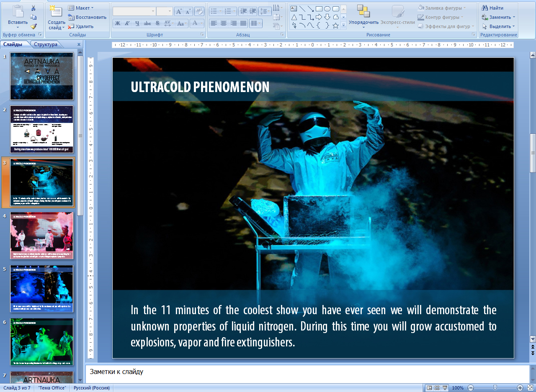This screenshot has height=392, width=536.
Task: Switch to Normal view in status bar
Action: (429, 388)
